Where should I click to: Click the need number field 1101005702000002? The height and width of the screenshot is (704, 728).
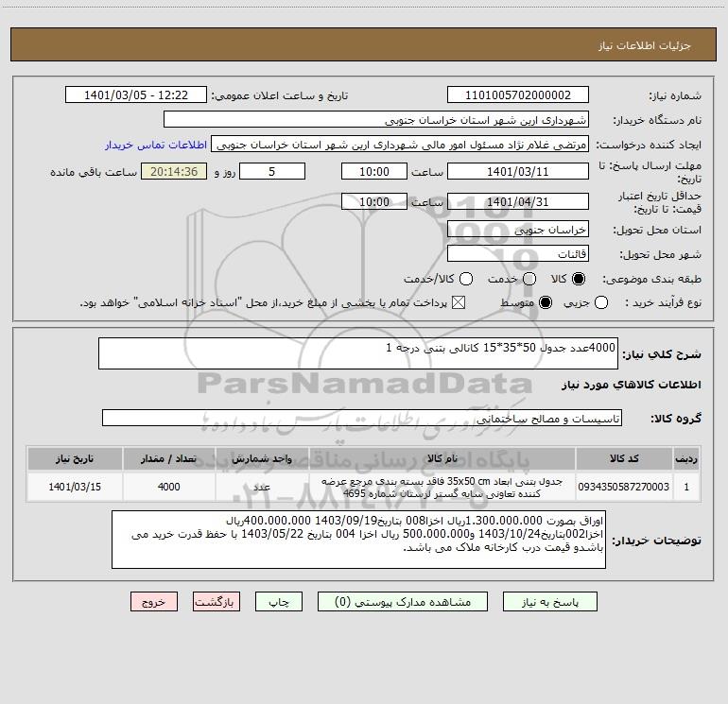pyautogui.click(x=518, y=95)
